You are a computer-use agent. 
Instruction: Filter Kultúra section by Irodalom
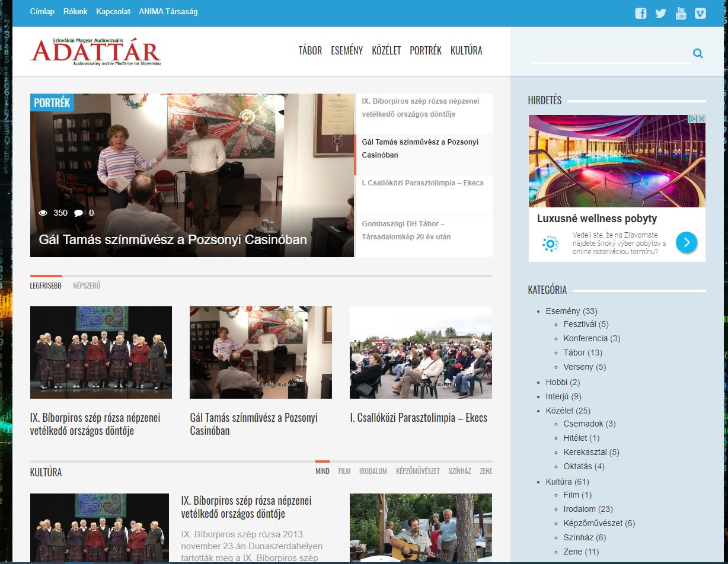pos(373,472)
